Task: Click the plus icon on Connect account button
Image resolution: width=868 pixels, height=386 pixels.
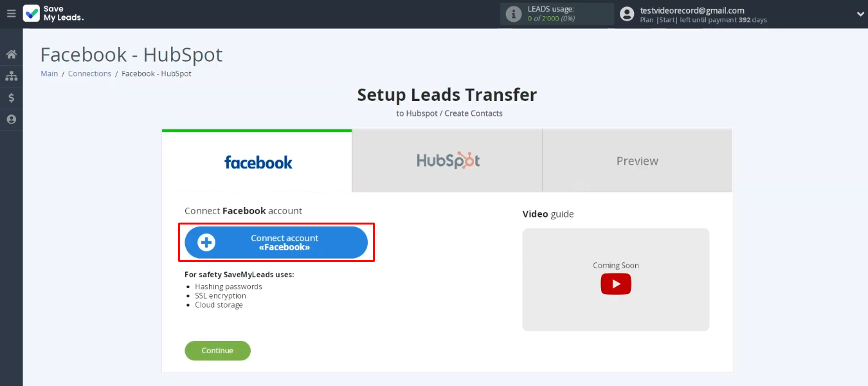Action: pos(206,243)
